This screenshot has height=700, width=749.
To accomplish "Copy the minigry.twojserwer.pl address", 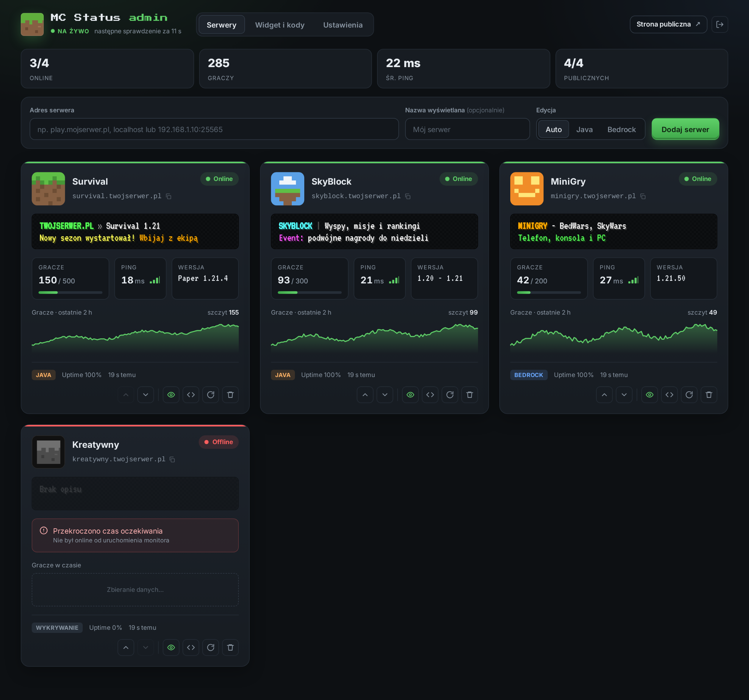I will [x=643, y=196].
